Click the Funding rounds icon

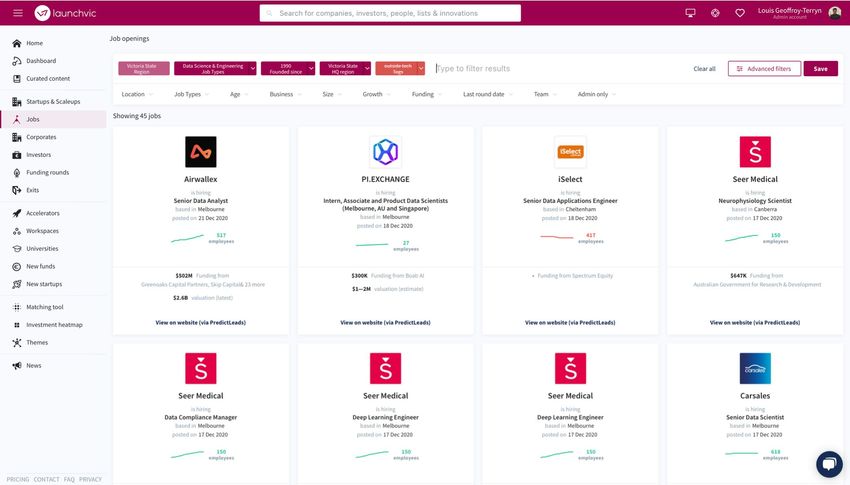point(17,173)
